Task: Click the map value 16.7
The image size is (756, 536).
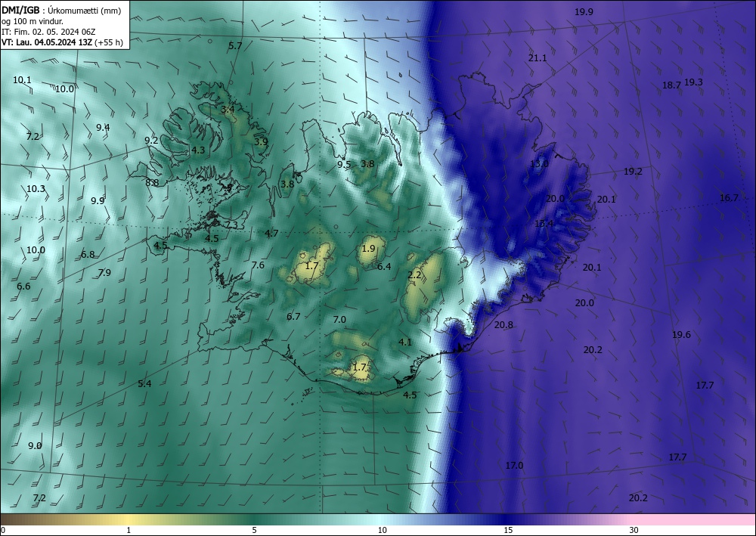Action: (x=729, y=198)
